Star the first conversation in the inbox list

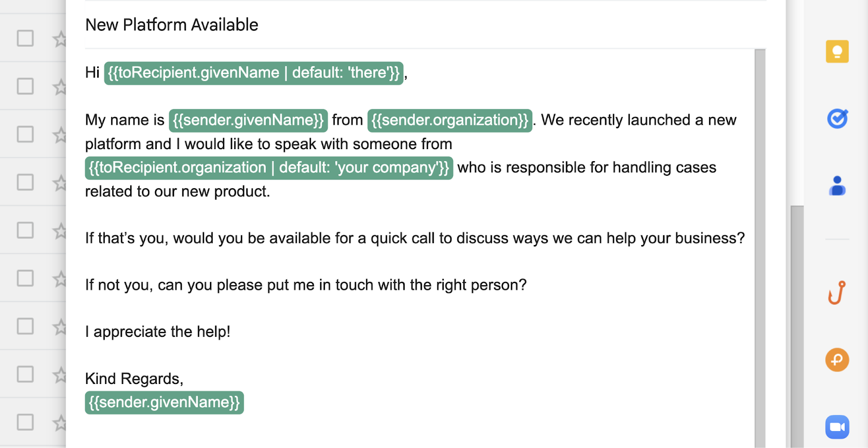click(60, 39)
